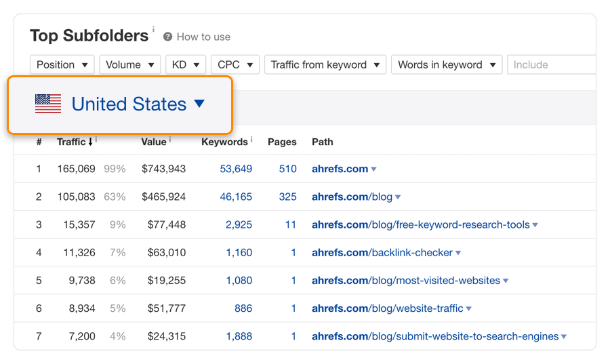Open Traffic from keyword filter

coord(325,65)
